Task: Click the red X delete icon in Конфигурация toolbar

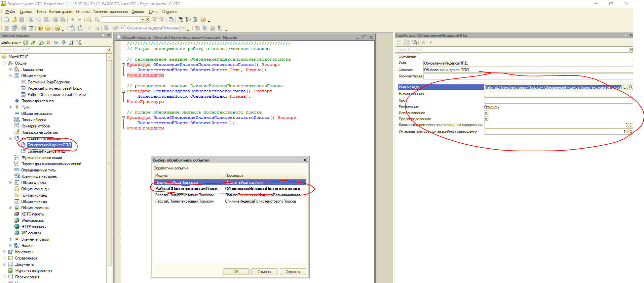Action: (x=48, y=42)
